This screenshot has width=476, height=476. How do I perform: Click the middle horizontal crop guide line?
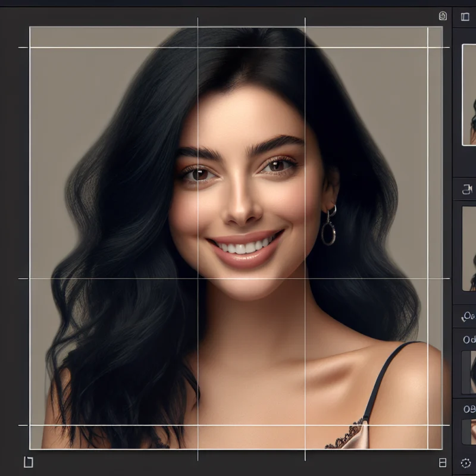[119, 278]
